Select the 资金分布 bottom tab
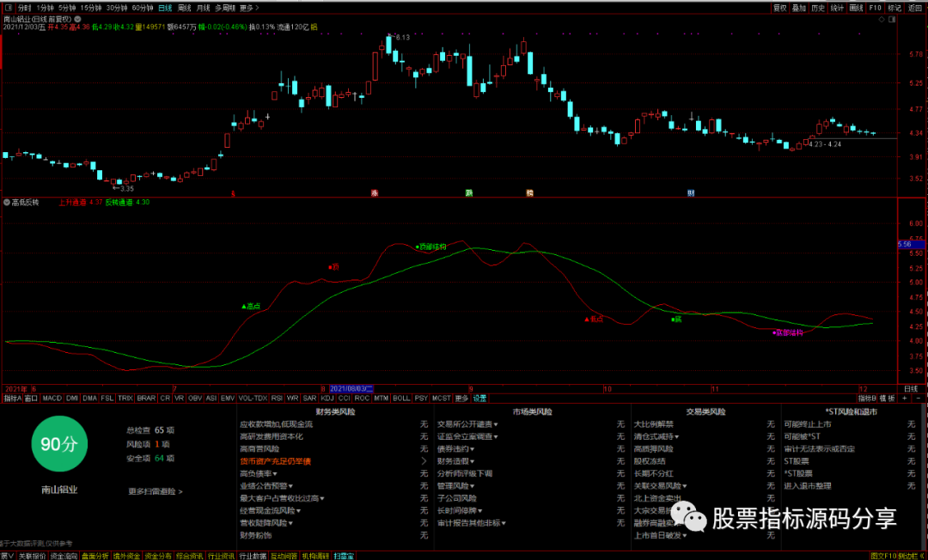928x560 pixels. pyautogui.click(x=158, y=556)
